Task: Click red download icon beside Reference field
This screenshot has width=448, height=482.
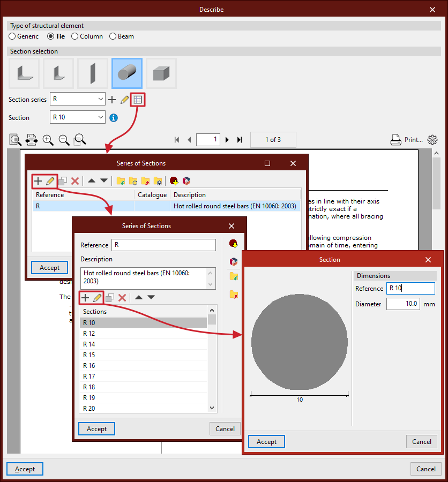Action: tap(234, 244)
